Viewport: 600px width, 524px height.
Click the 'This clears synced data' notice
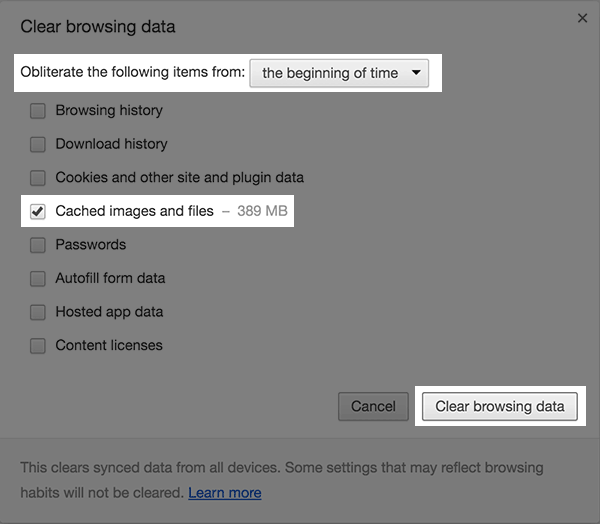282,480
